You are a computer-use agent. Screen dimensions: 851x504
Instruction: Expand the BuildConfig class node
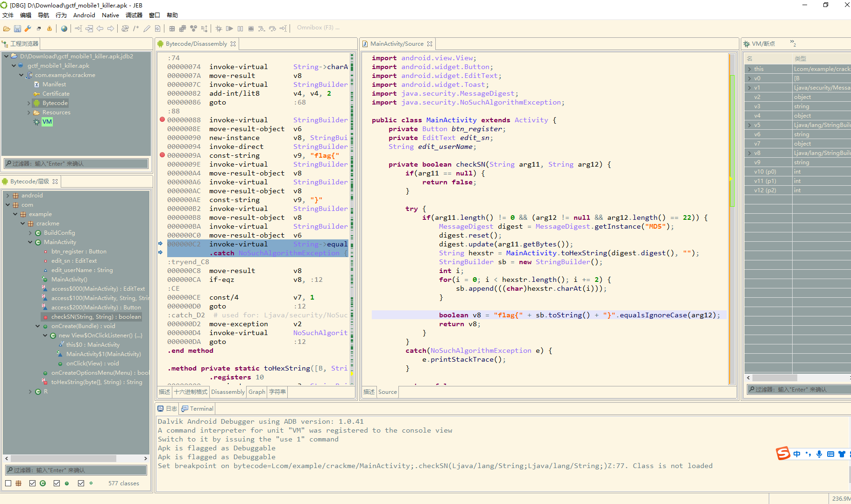click(30, 233)
